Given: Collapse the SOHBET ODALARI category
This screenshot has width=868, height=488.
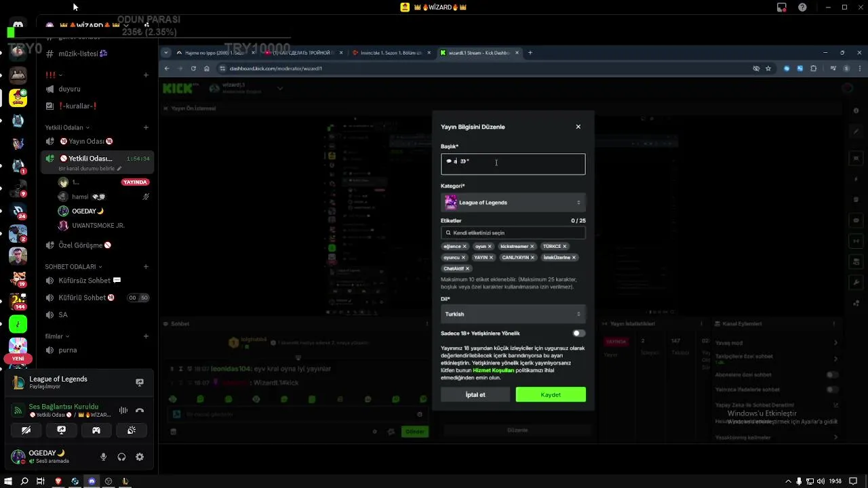Looking at the screenshot, I should pyautogui.click(x=73, y=266).
